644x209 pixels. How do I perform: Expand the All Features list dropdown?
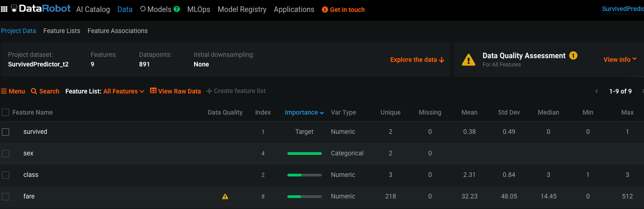click(124, 91)
